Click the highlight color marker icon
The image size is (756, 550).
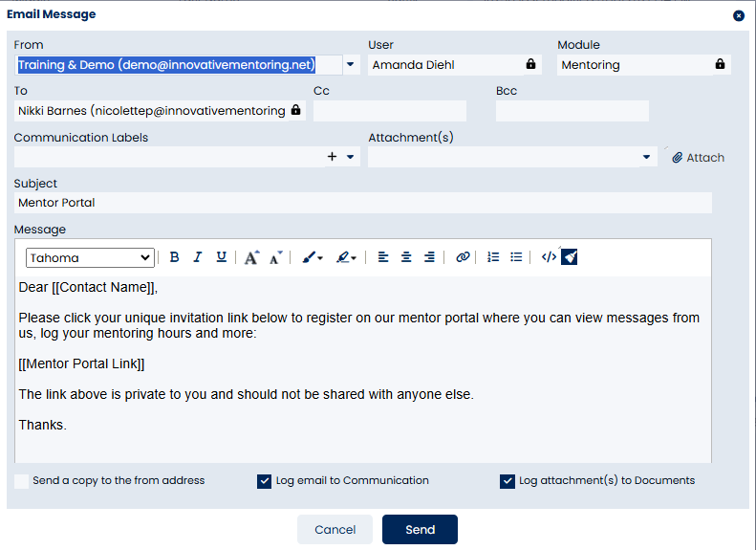click(343, 257)
